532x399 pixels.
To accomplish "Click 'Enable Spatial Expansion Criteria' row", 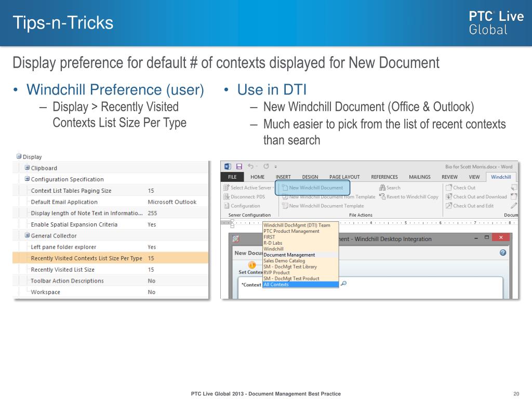I will [110, 224].
